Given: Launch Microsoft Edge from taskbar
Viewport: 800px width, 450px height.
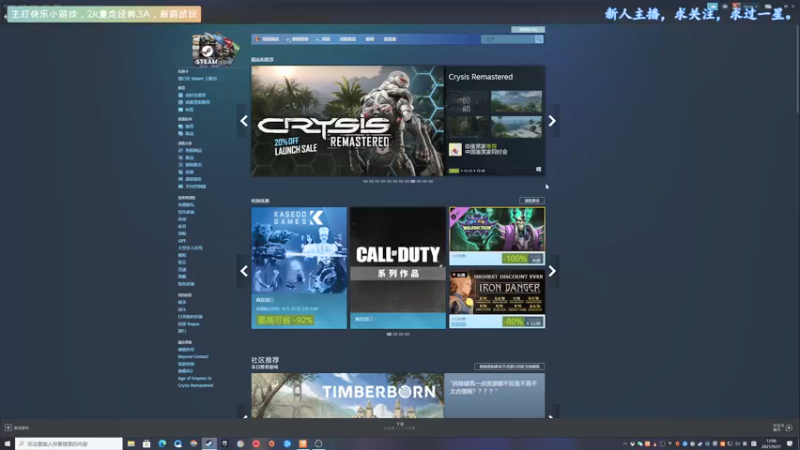Looking at the screenshot, I should 162,444.
